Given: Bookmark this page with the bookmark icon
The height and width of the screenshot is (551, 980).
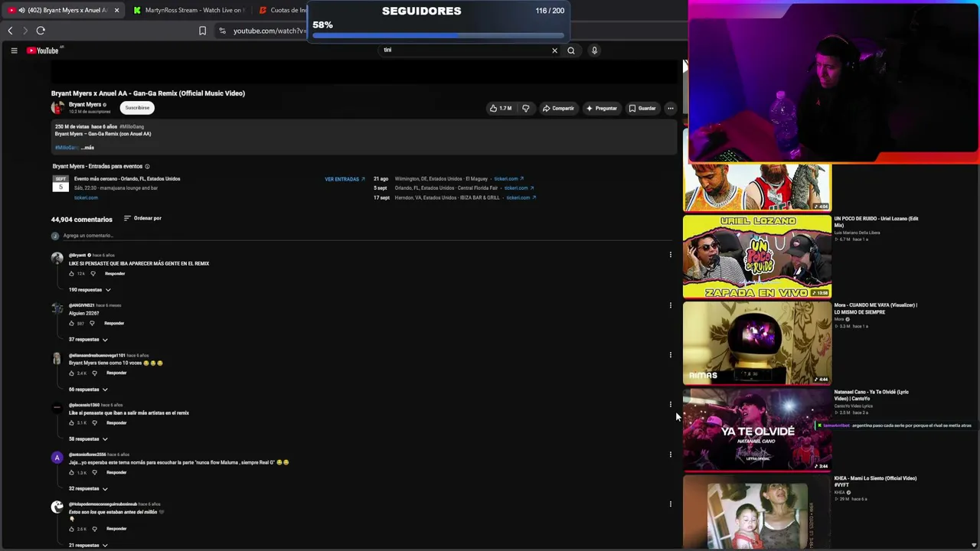Looking at the screenshot, I should pos(202,31).
